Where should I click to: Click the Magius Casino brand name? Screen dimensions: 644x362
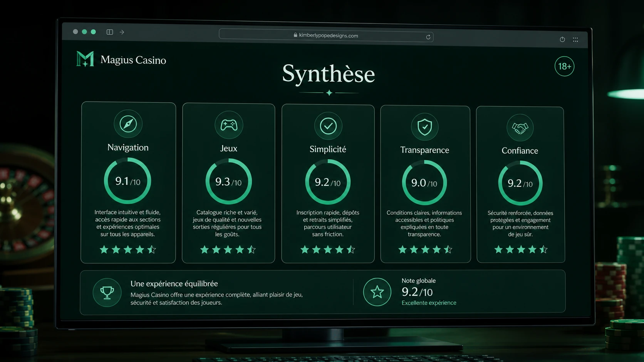(133, 60)
